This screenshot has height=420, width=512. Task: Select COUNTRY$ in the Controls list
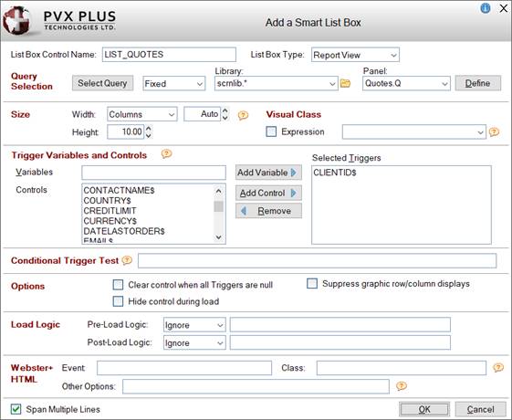pyautogui.click(x=107, y=200)
